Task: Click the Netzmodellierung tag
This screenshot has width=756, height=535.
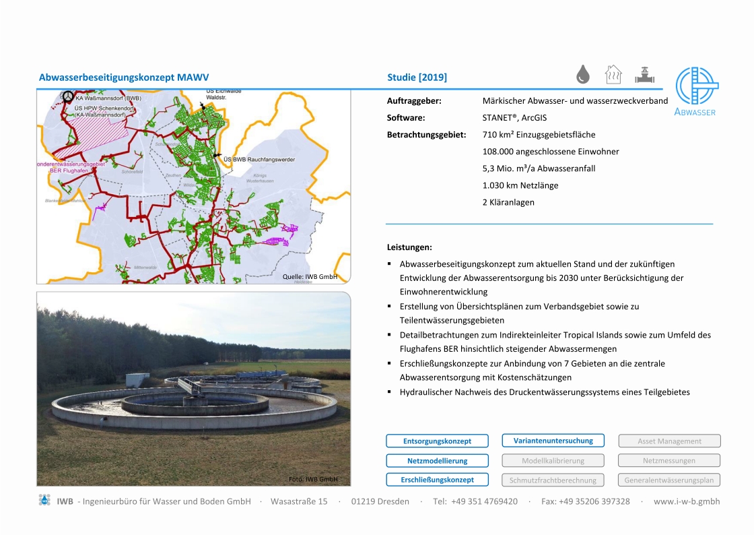Action: tap(436, 461)
